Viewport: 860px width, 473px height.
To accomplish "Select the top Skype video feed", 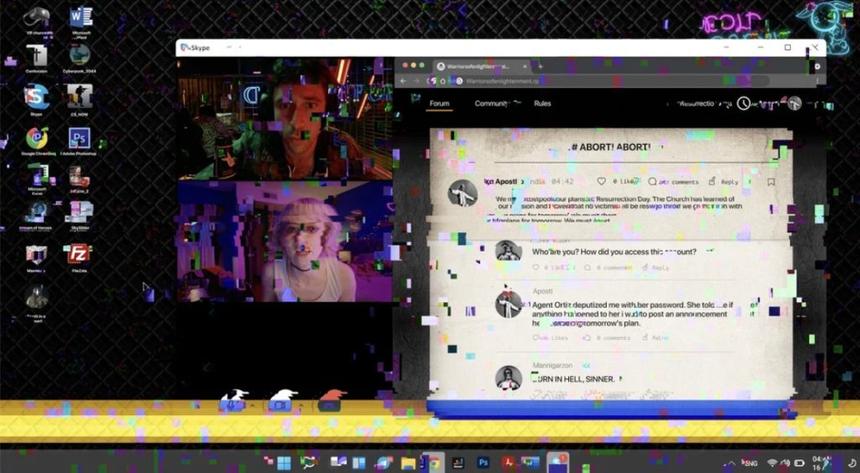I will [285, 118].
